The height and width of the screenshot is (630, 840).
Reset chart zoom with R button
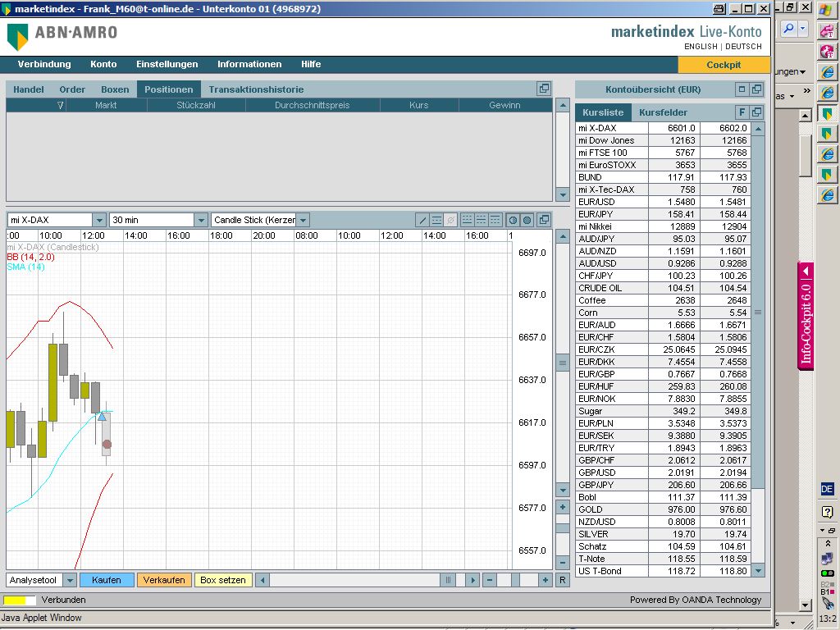click(x=563, y=580)
